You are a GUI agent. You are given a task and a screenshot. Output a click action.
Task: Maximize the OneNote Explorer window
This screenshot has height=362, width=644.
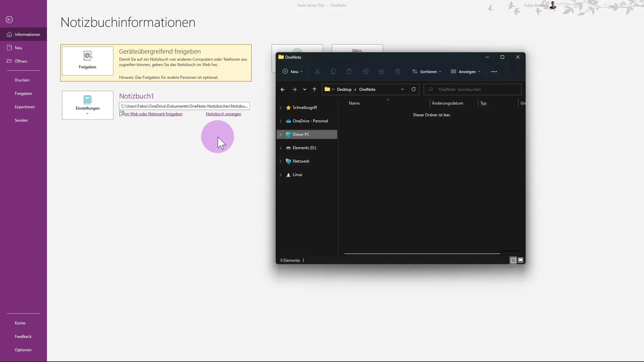click(502, 57)
